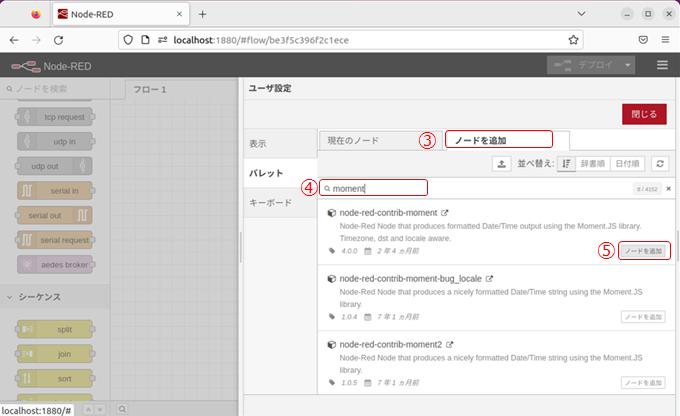Open a new browser tab
Viewport: 680px width, 416px height.
tap(202, 14)
